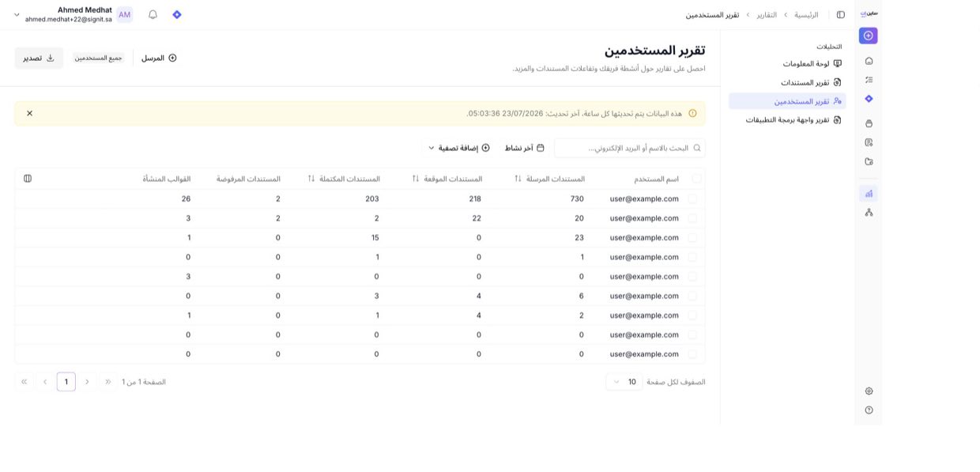This screenshot has height=472, width=980.
Task: Sort by المستندات المرسلة column arrows
Action: (518, 179)
